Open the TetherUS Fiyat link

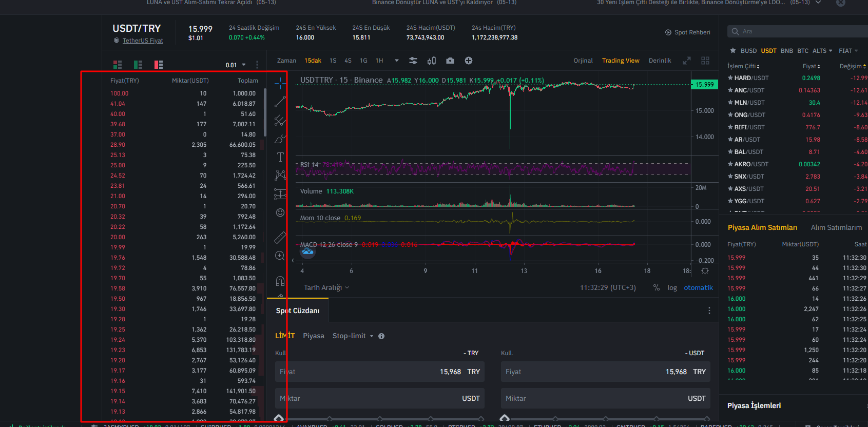143,41
